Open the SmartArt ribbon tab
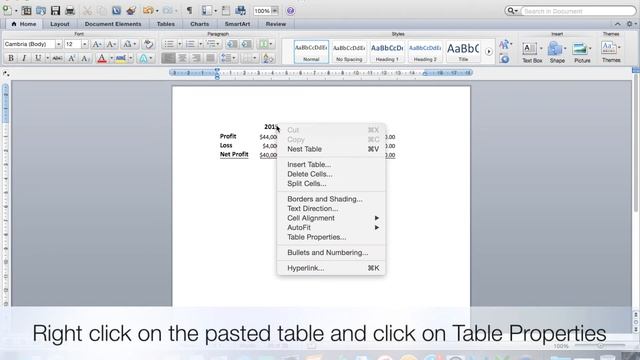Viewport: 640px width, 360px height. pyautogui.click(x=237, y=24)
